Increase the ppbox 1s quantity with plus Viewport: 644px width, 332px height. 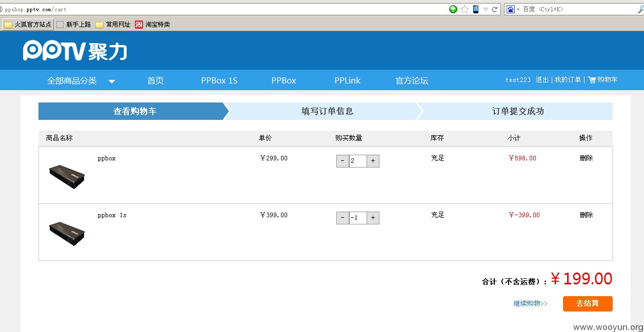coord(373,218)
